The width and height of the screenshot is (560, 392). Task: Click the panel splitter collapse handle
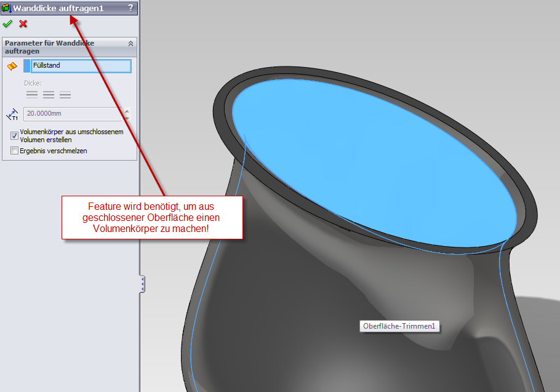coord(142,284)
